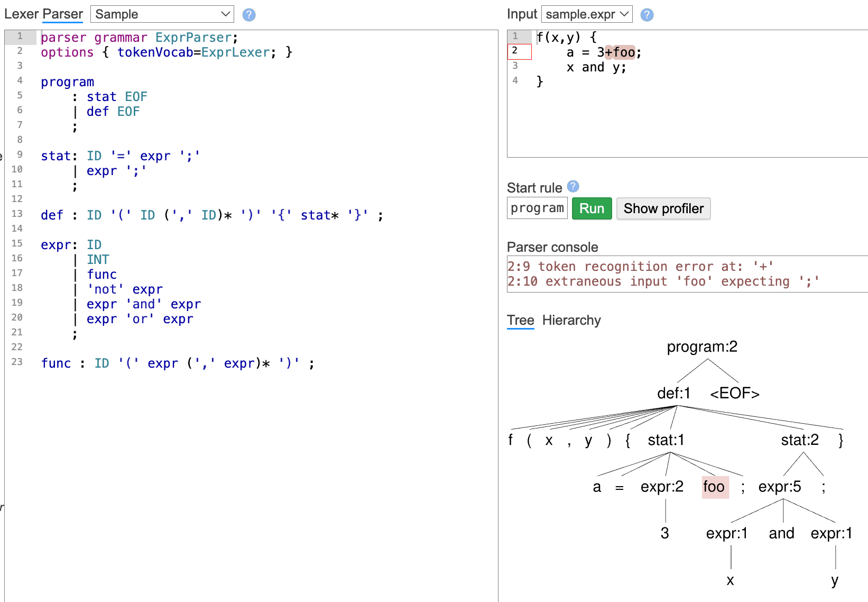Switch to the Parser tab
Viewport: 868px width, 602px height.
click(62, 14)
